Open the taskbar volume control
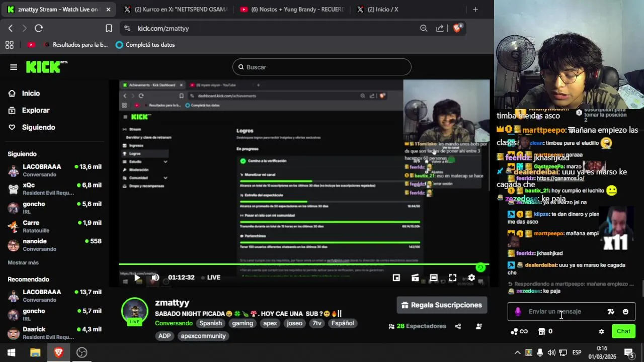Screen dimensions: 644x362 (551, 352)
